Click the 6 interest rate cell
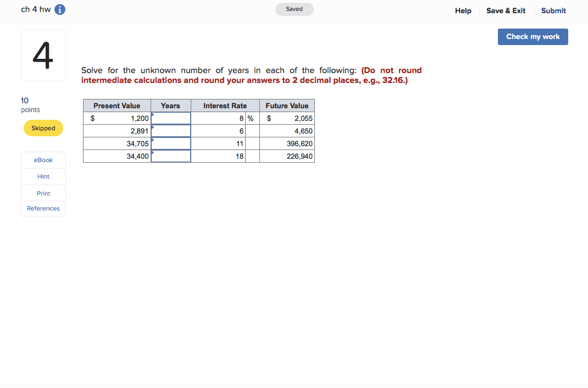 pyautogui.click(x=218, y=131)
